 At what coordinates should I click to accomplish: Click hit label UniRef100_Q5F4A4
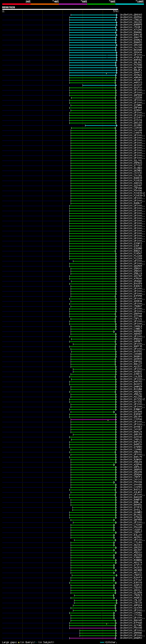point(131,108)
